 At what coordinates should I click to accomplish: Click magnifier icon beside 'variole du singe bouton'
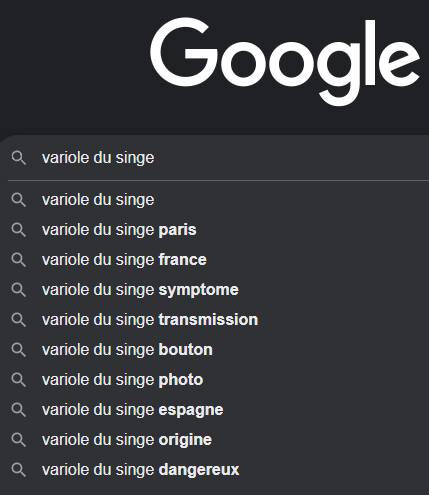tap(19, 350)
